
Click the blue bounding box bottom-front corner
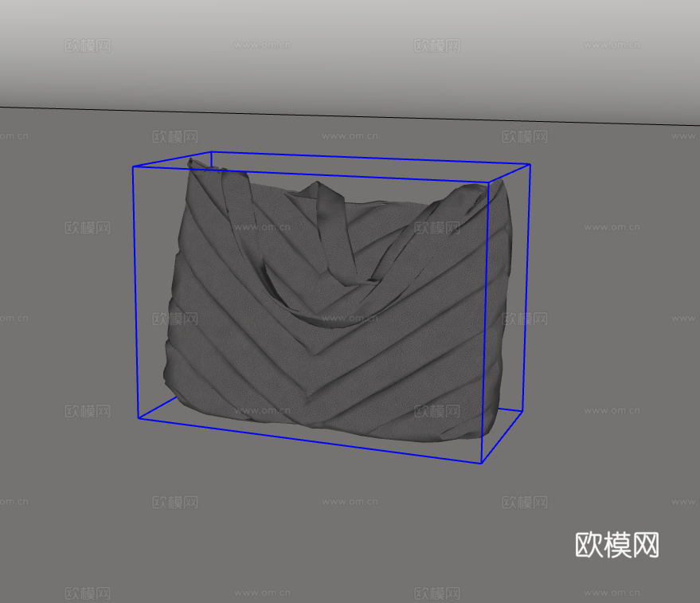[483, 462]
